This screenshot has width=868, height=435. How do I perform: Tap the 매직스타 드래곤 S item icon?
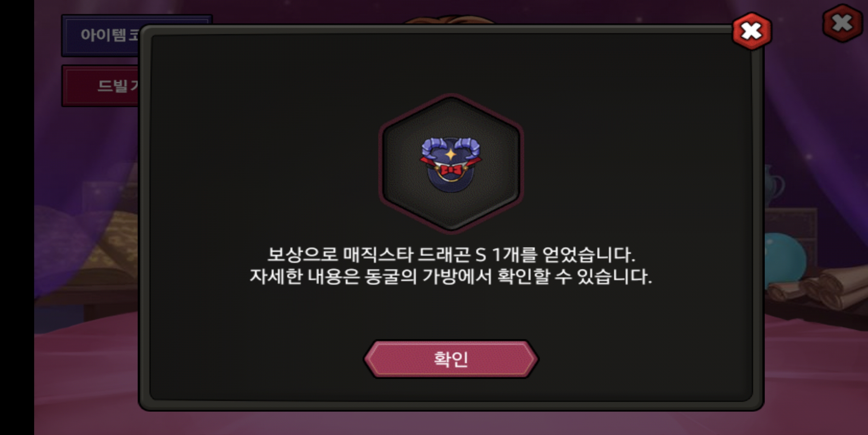(x=451, y=164)
